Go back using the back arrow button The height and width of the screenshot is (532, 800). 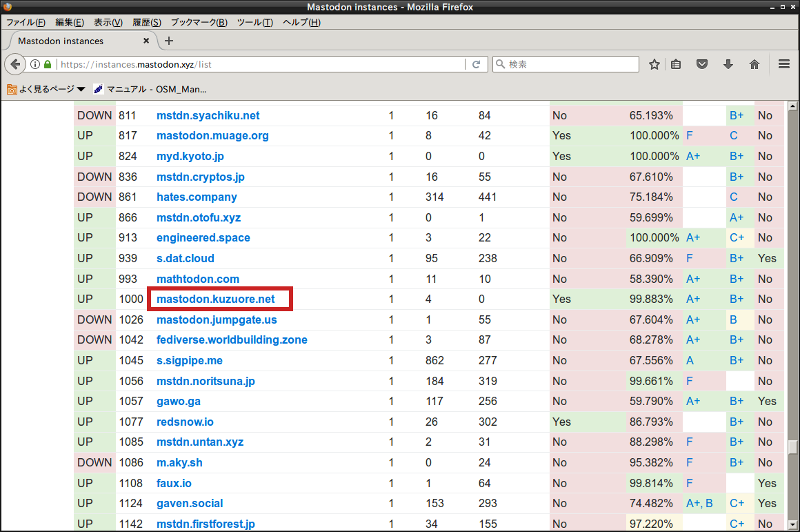click(15, 64)
